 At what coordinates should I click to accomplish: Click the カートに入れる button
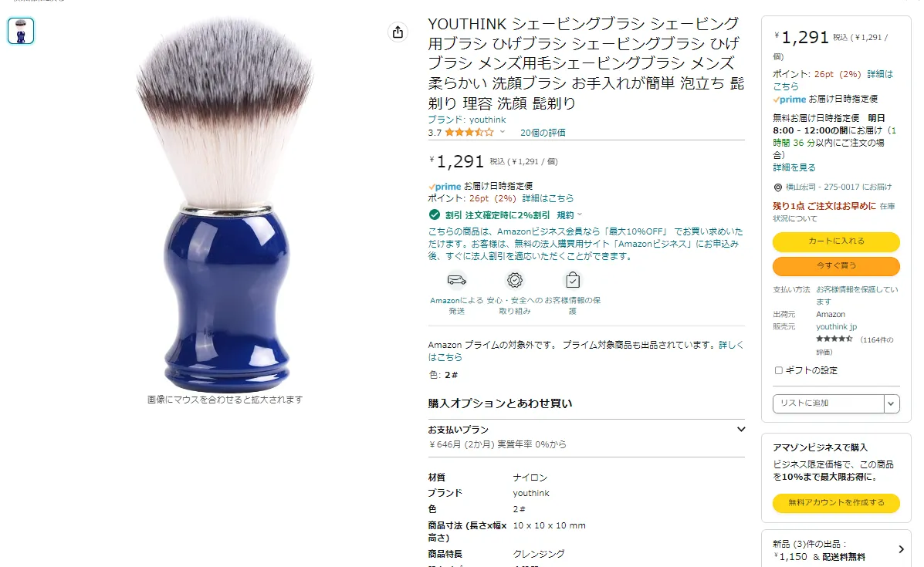point(835,241)
